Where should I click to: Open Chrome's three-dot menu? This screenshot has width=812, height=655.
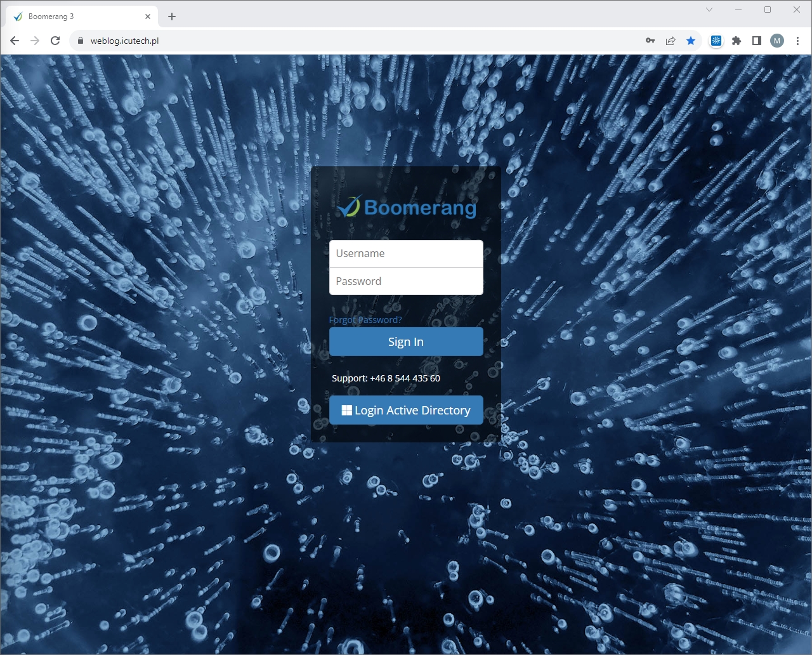pyautogui.click(x=797, y=41)
